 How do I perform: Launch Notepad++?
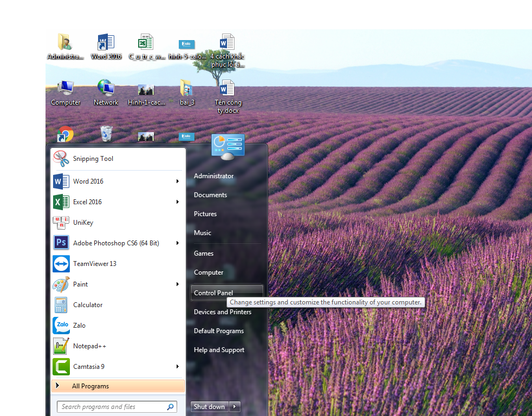(118, 346)
